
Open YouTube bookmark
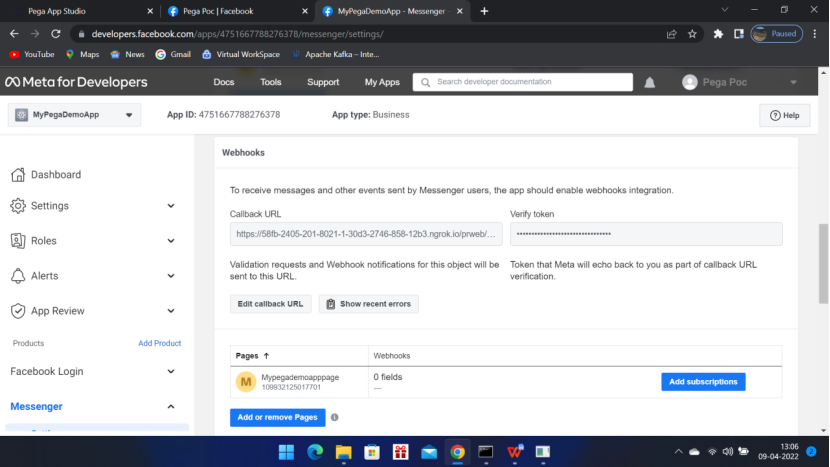32,55
